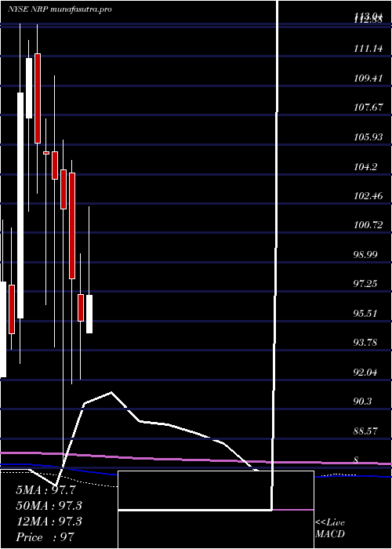Select the 93.78 price axis label
This screenshot has width=392, height=549.
[x=365, y=343]
